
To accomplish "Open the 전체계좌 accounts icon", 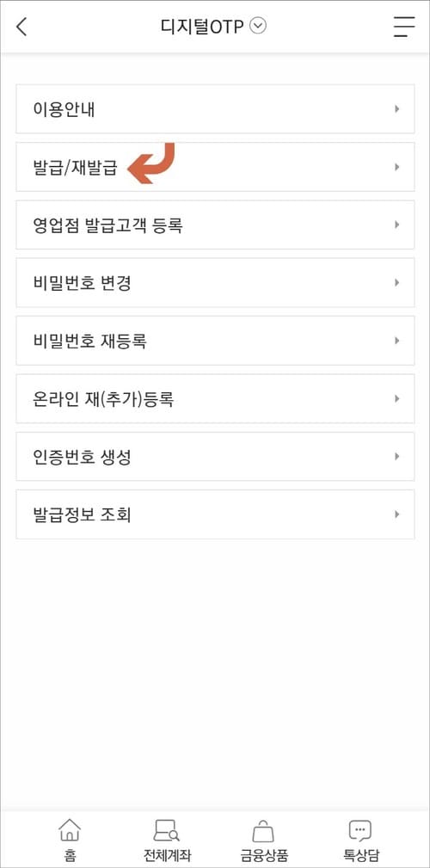I will click(x=167, y=830).
